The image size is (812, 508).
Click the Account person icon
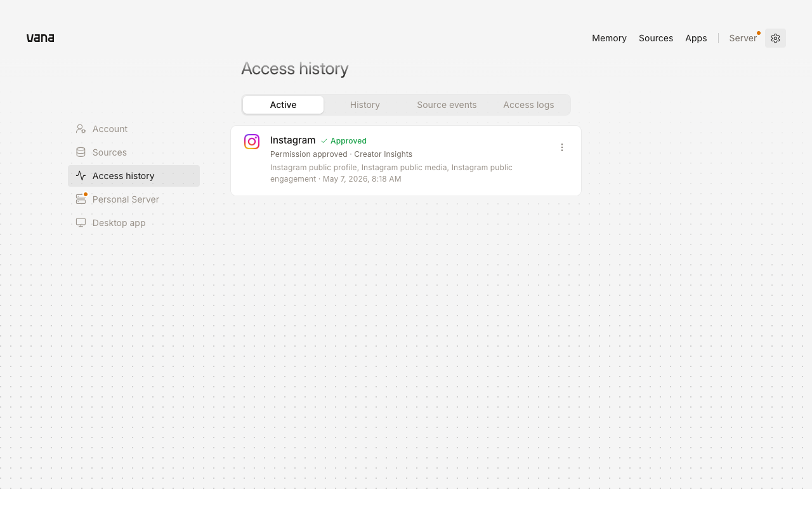point(81,129)
